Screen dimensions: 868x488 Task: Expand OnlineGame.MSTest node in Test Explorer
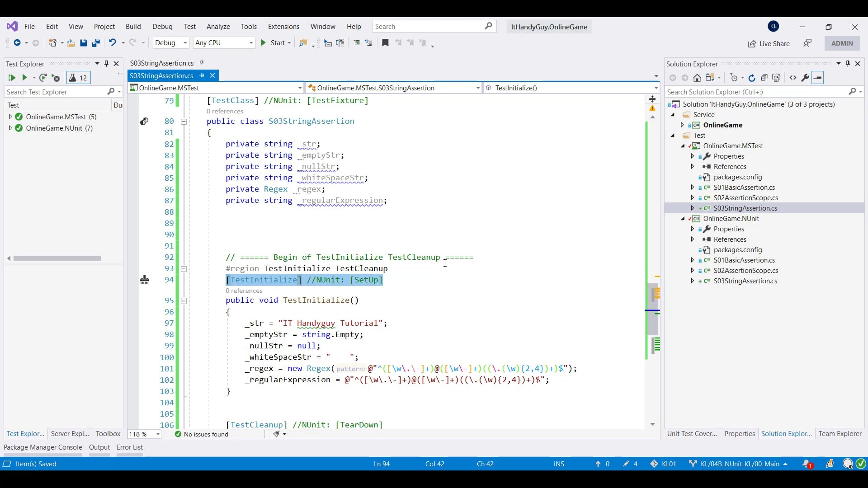click(10, 117)
